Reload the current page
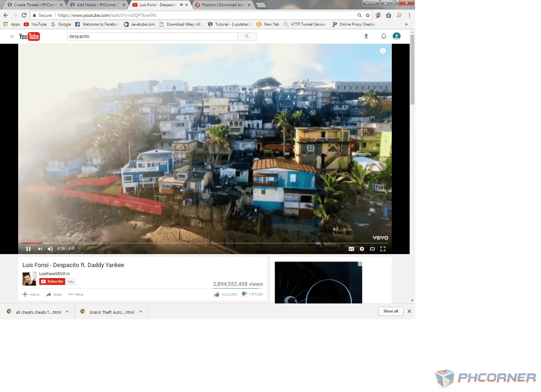The height and width of the screenshot is (392, 541). pos(24,15)
